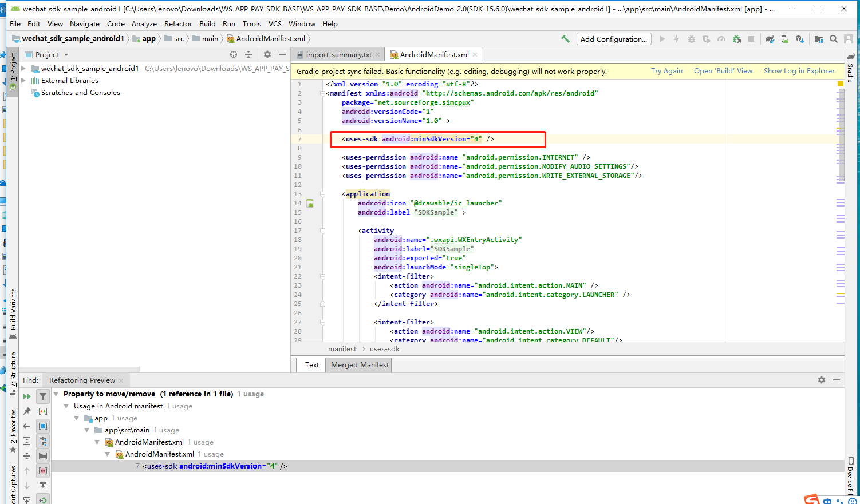Hide the Project panel with minus icon
Viewport: 860px width, 504px height.
(x=282, y=54)
